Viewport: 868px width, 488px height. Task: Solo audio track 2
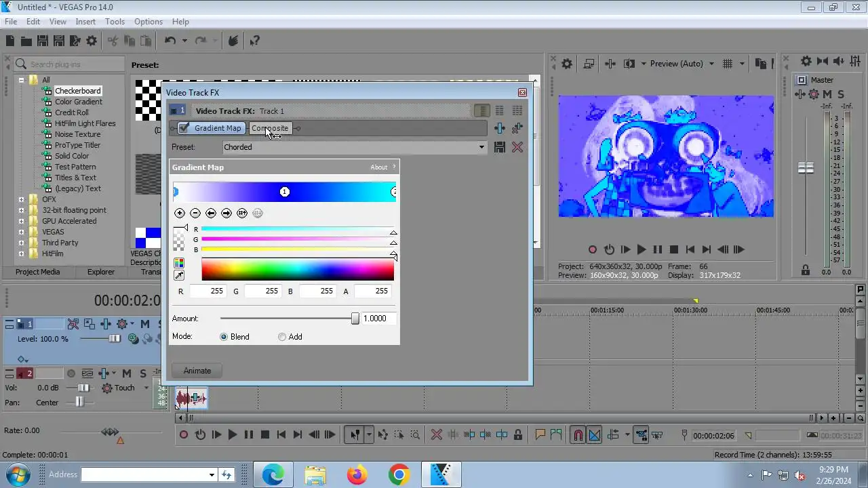[143, 373]
